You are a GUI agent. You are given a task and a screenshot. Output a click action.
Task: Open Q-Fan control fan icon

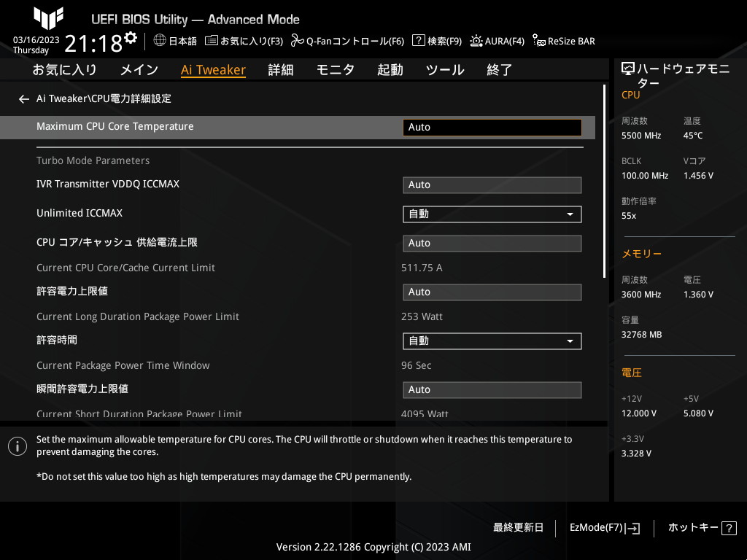coord(298,41)
